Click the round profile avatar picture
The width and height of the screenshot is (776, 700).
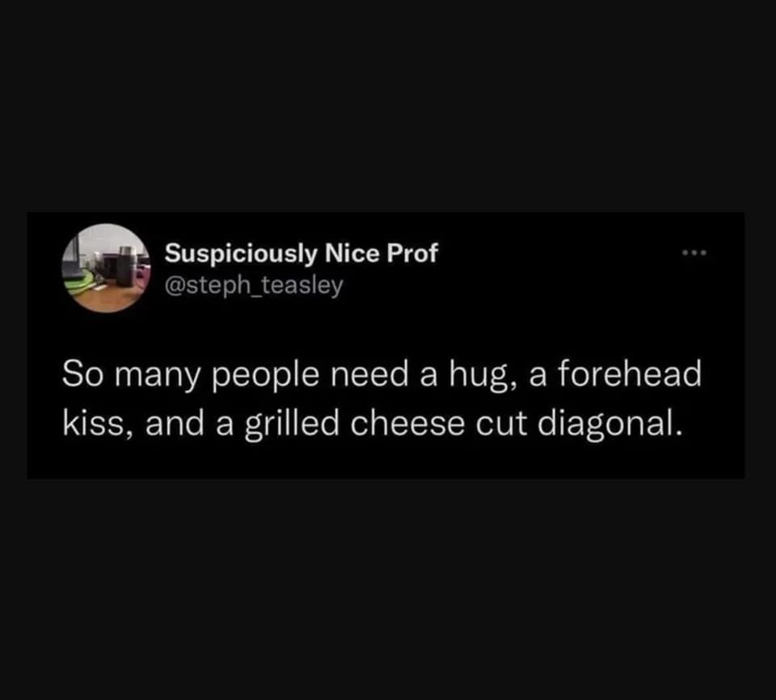click(106, 268)
